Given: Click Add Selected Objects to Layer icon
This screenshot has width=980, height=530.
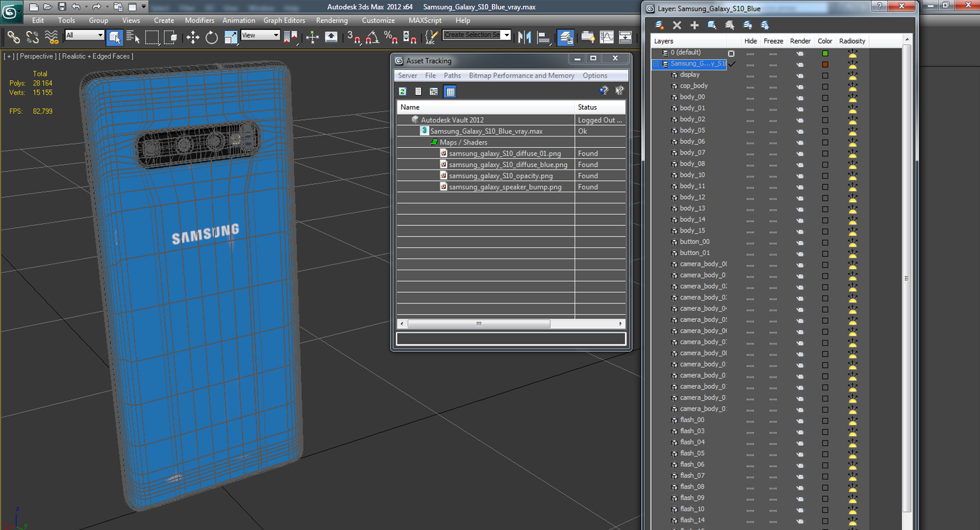Looking at the screenshot, I should tap(695, 25).
